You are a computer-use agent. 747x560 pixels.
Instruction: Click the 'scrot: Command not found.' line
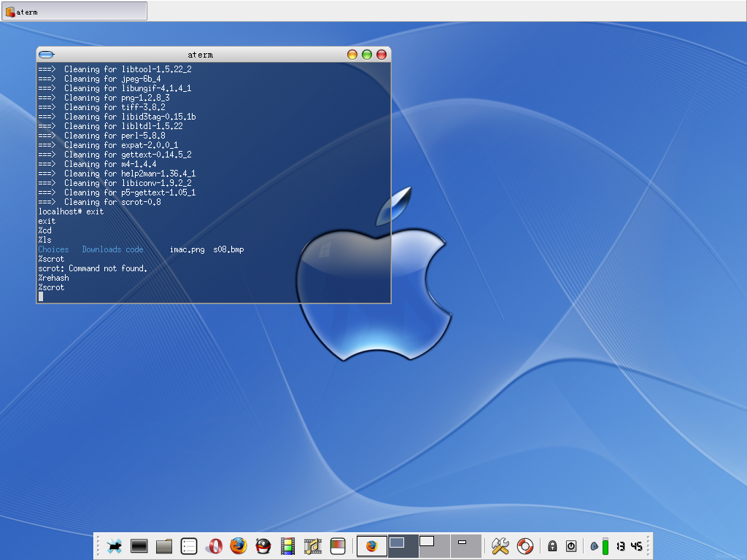point(93,268)
